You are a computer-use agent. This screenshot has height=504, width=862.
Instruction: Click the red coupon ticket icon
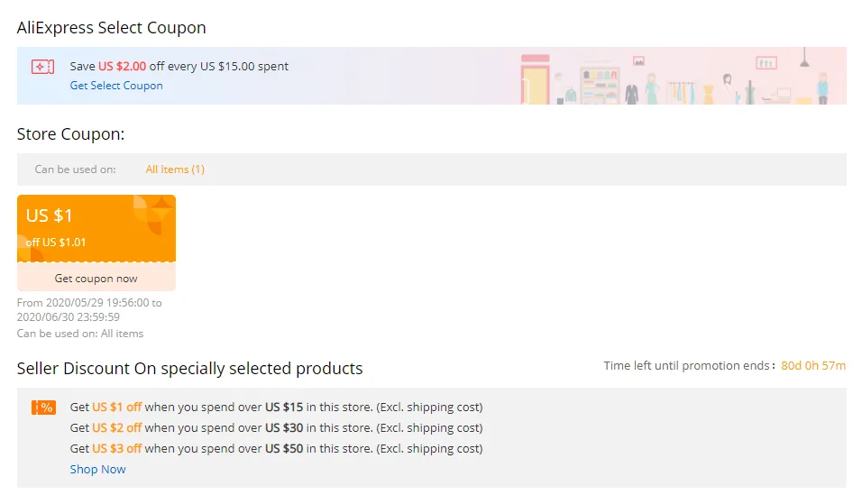point(43,67)
